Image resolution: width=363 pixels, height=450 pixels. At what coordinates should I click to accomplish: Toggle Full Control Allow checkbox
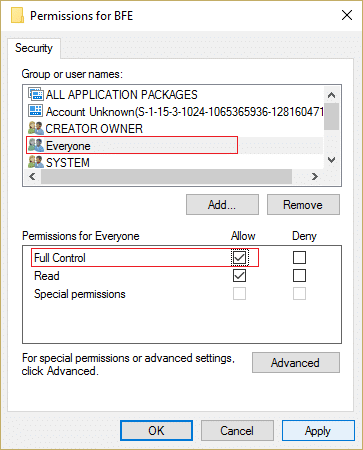pyautogui.click(x=239, y=257)
